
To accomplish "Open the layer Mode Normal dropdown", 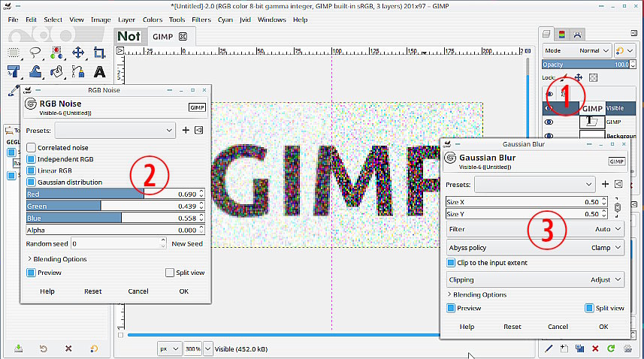I will coord(576,50).
